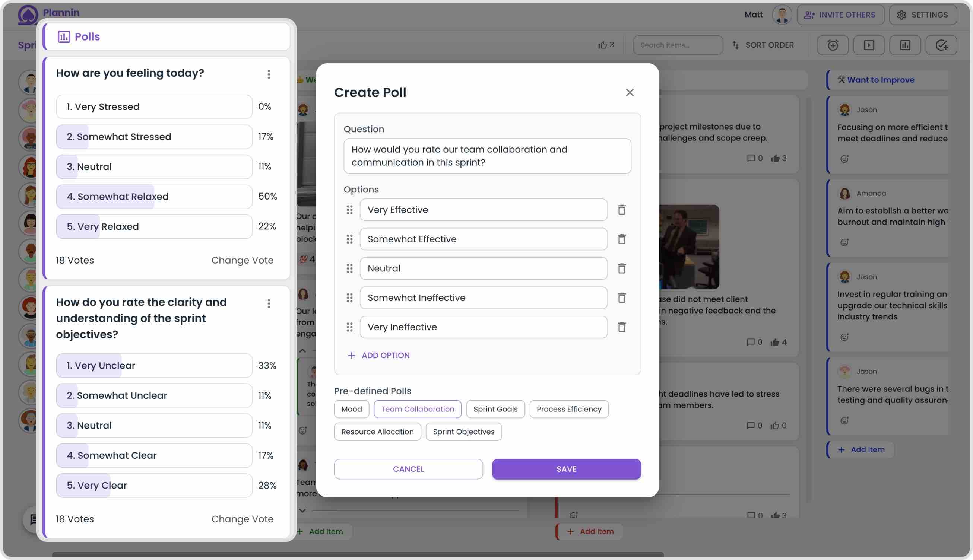Click Change Vote on How are you feeling poll
973x560 pixels.
pos(242,259)
